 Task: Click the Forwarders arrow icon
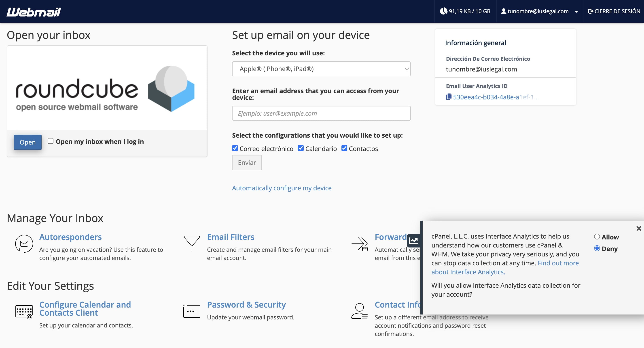pyautogui.click(x=360, y=244)
